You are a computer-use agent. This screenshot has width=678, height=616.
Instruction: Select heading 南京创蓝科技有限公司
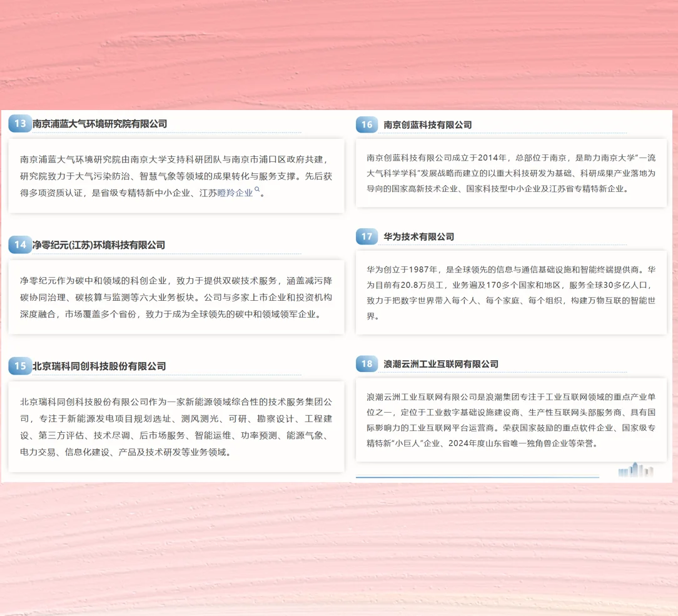click(428, 125)
